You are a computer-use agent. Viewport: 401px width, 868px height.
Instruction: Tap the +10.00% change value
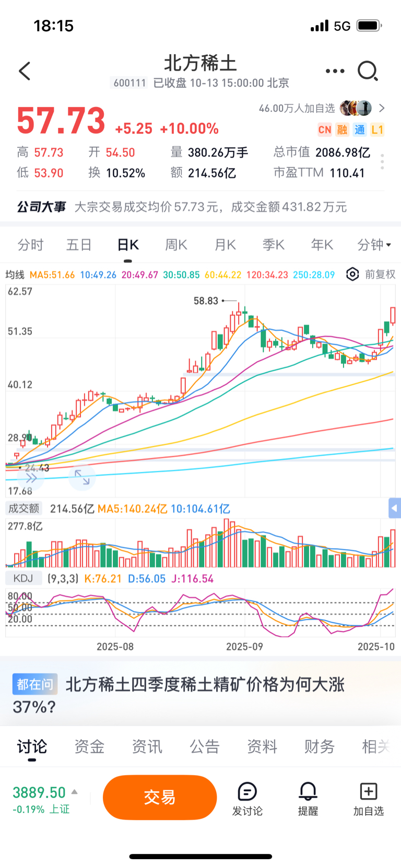(x=189, y=129)
